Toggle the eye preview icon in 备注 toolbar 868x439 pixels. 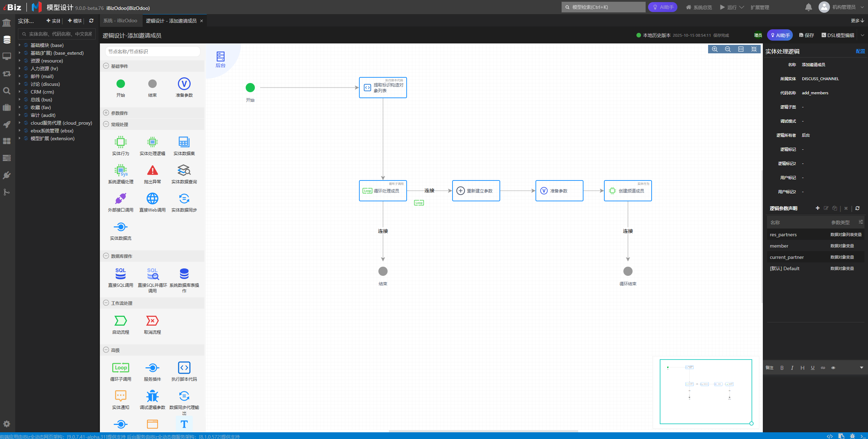[x=833, y=368]
